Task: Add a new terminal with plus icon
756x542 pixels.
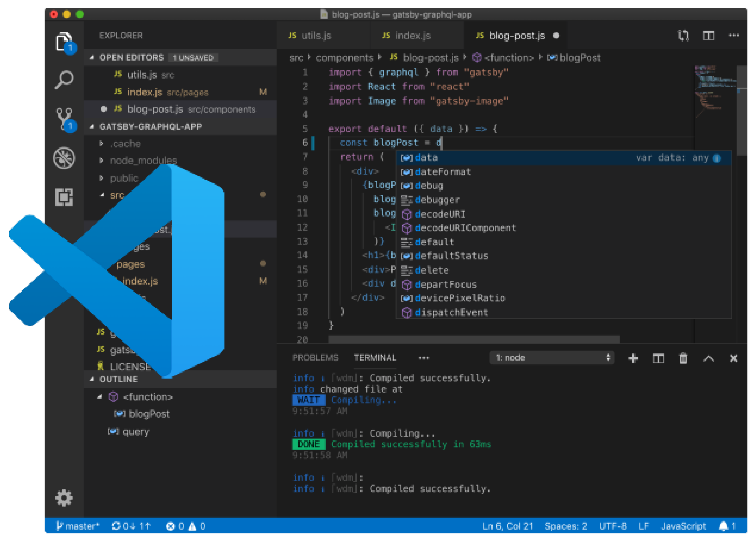Action: point(633,358)
